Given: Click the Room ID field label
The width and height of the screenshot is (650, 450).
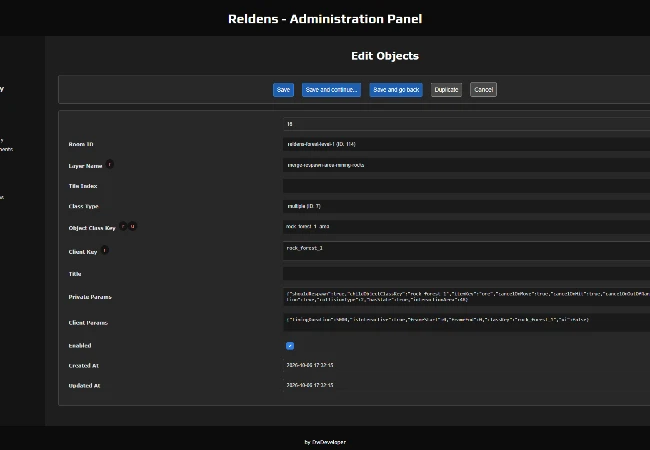Looking at the screenshot, I should [x=81, y=144].
